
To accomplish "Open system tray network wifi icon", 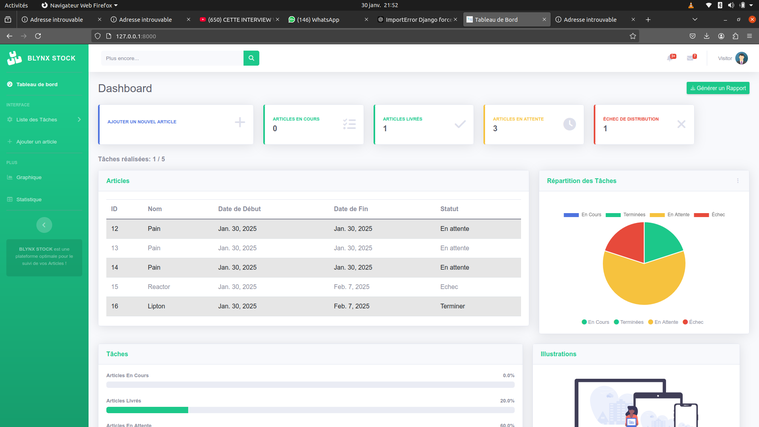I will point(708,5).
